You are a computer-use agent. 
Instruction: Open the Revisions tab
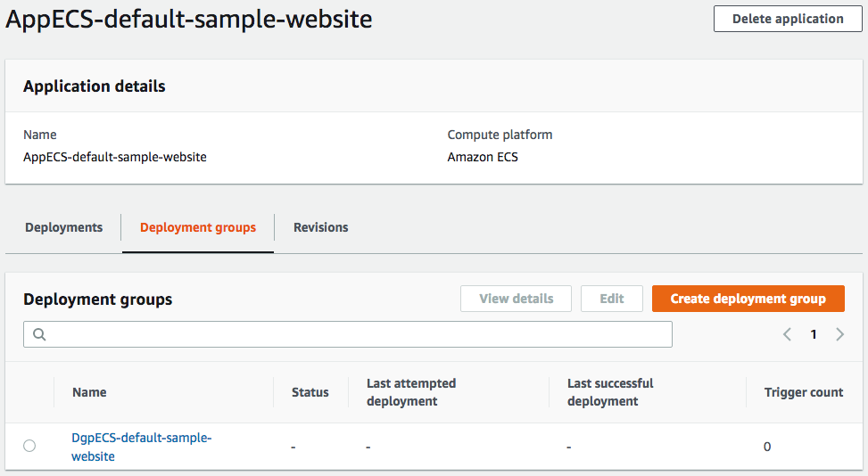(320, 227)
